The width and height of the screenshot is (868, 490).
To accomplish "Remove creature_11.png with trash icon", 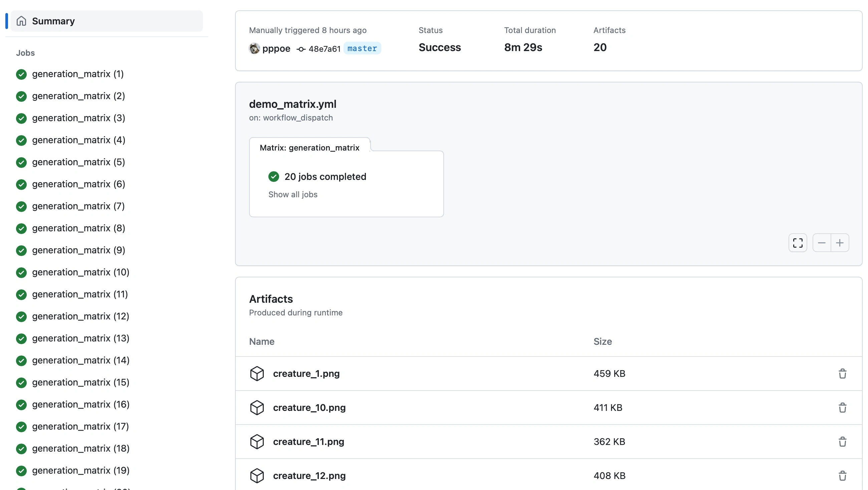I will (x=842, y=442).
